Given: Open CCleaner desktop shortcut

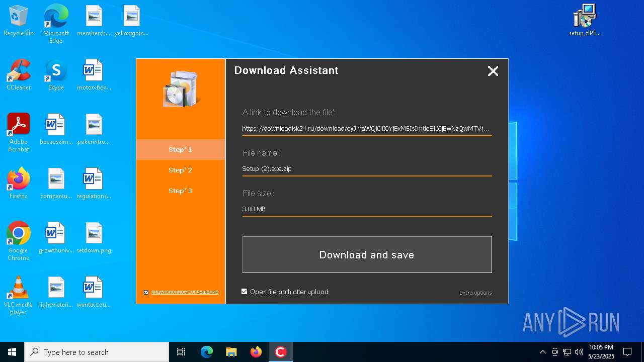Looking at the screenshot, I should [x=19, y=75].
